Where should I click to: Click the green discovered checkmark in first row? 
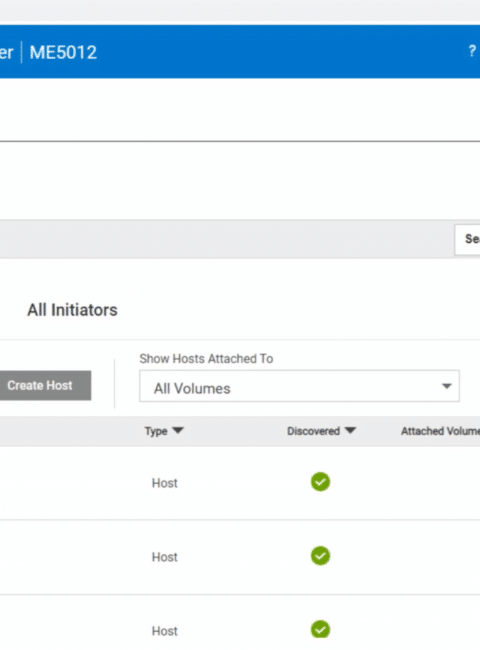point(320,482)
